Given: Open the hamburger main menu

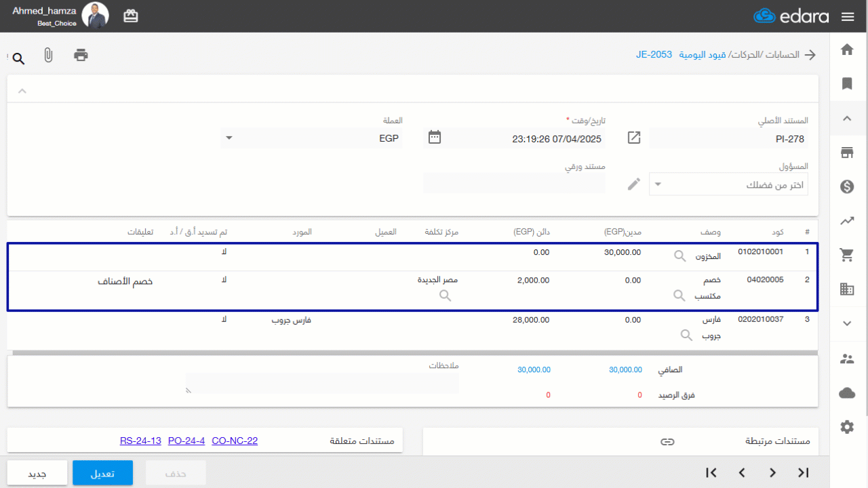Looking at the screenshot, I should (847, 16).
